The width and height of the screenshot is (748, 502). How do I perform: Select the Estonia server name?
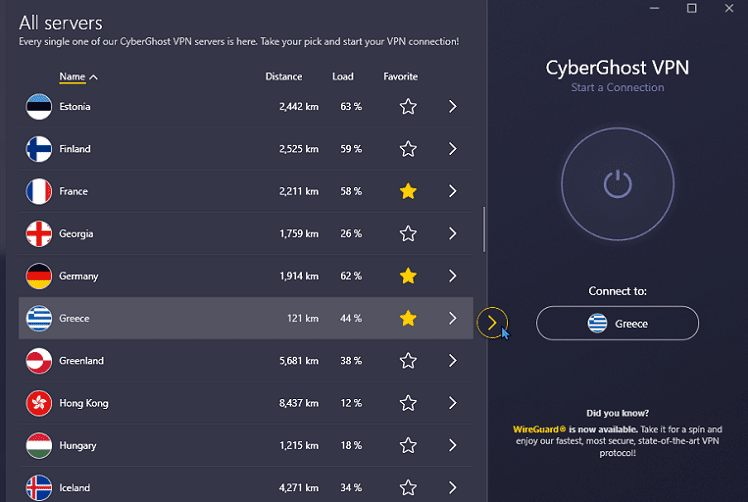(75, 106)
